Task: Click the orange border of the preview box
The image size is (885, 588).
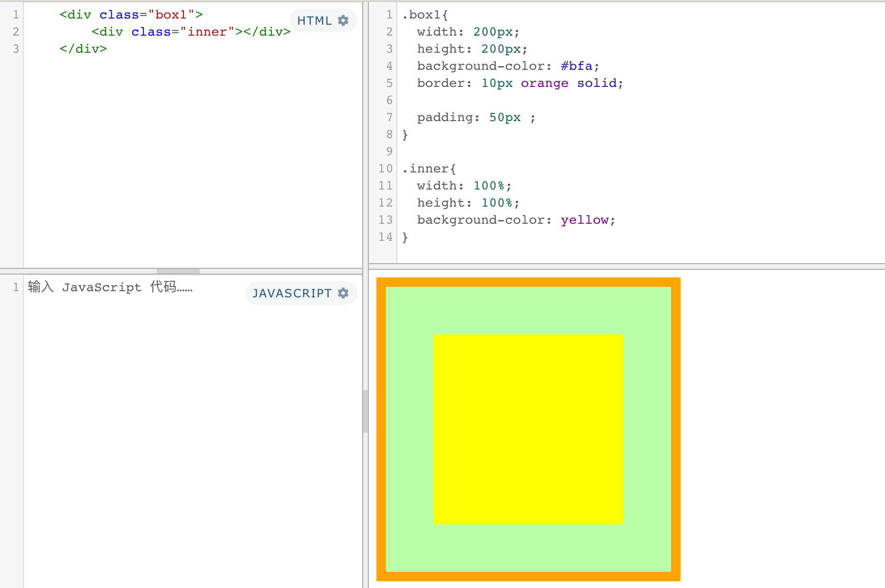Action: (528, 282)
